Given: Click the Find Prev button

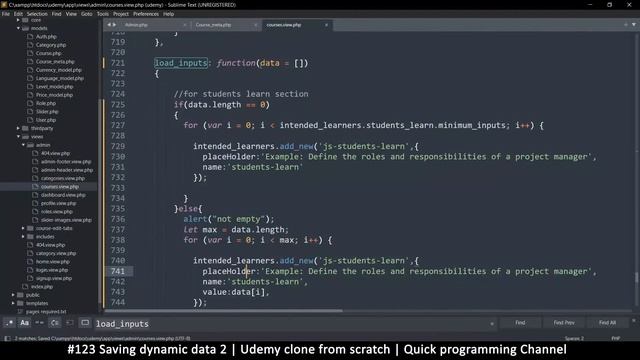Looking at the screenshot, I should tap(564, 323).
